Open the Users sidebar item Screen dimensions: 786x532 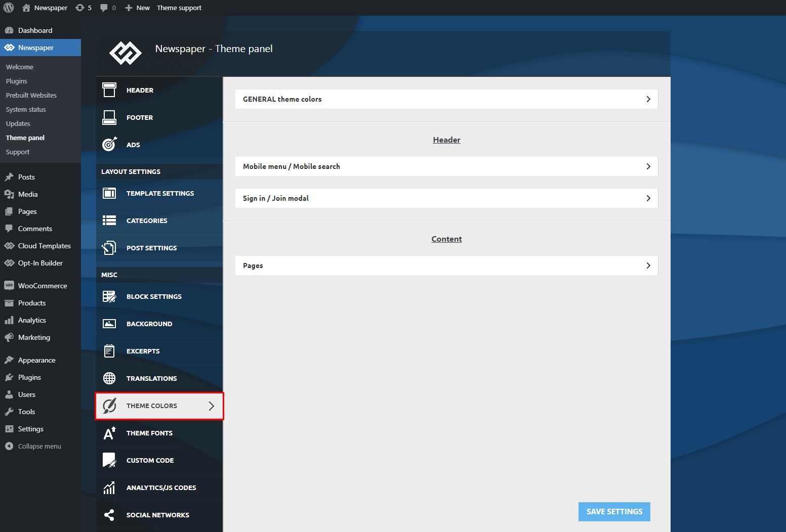[40, 394]
